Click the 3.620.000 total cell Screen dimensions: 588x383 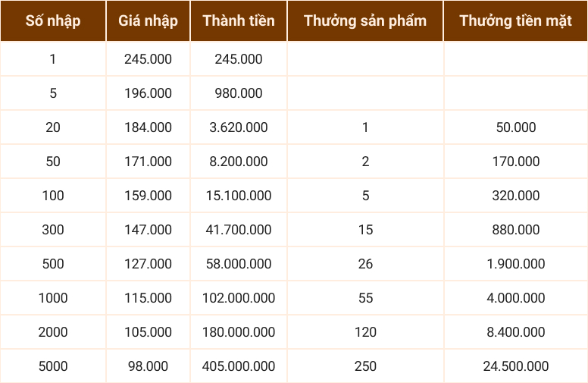click(x=239, y=127)
